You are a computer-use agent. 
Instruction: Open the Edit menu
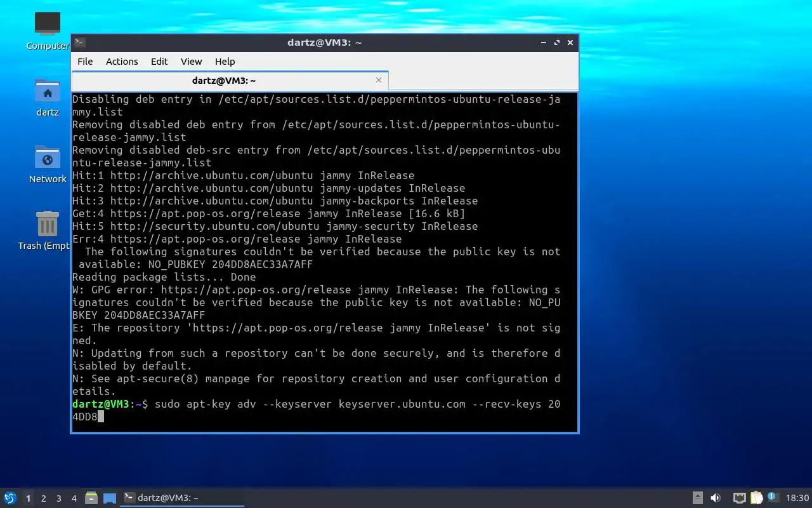pos(159,62)
